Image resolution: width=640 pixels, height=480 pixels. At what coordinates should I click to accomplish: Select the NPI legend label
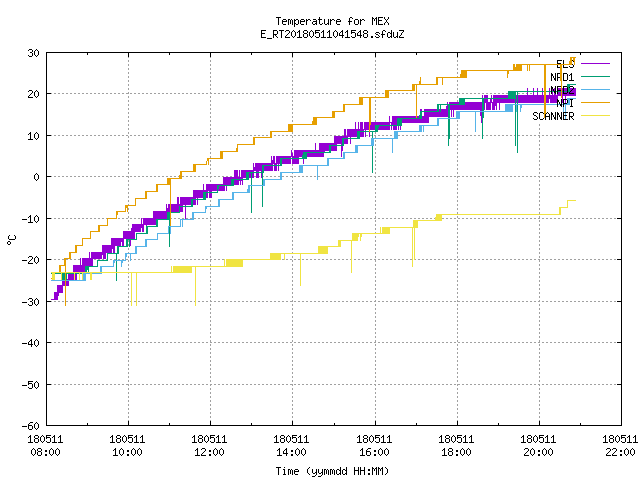point(565,103)
